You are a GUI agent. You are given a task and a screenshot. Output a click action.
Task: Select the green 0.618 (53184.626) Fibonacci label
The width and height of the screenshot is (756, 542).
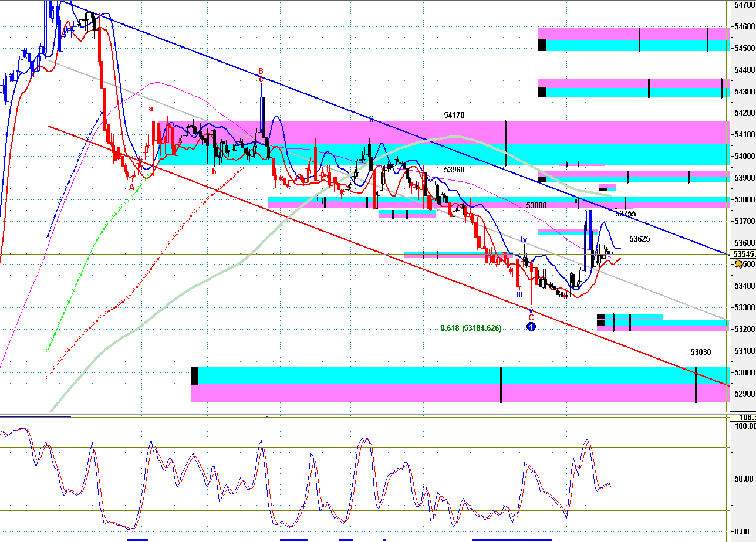click(x=471, y=328)
